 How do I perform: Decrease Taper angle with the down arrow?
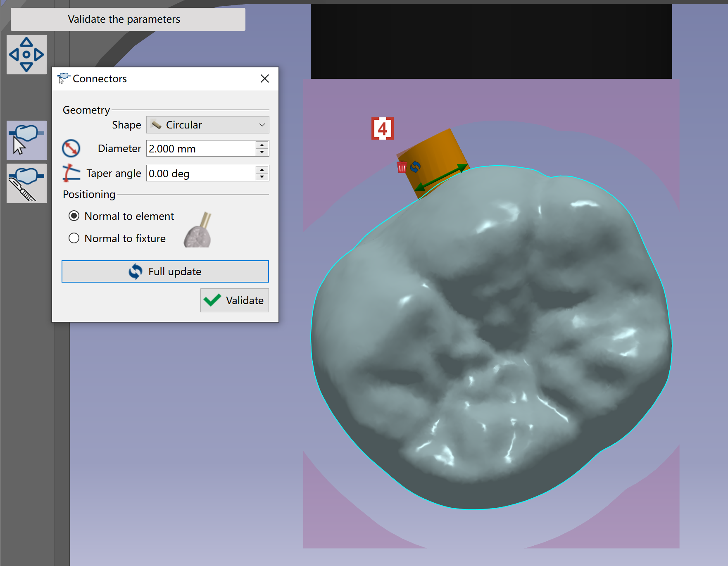click(262, 177)
